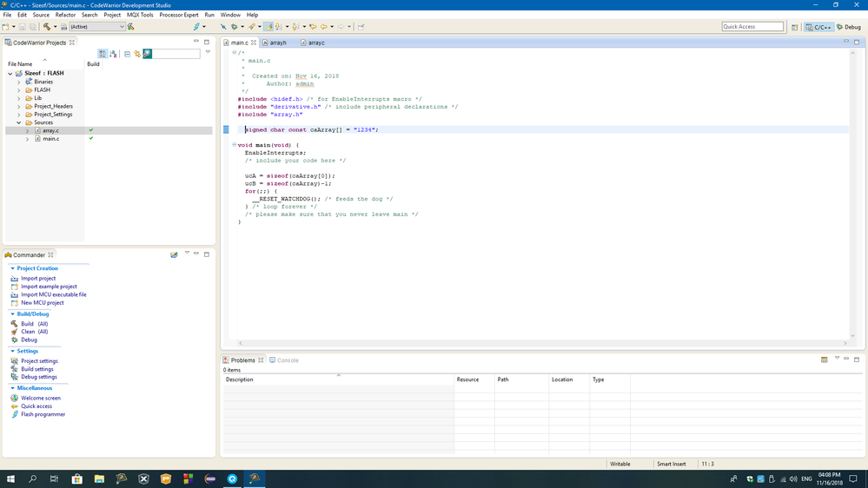This screenshot has height=488, width=868.
Task: Switch to the Debug perspective
Action: 849,27
